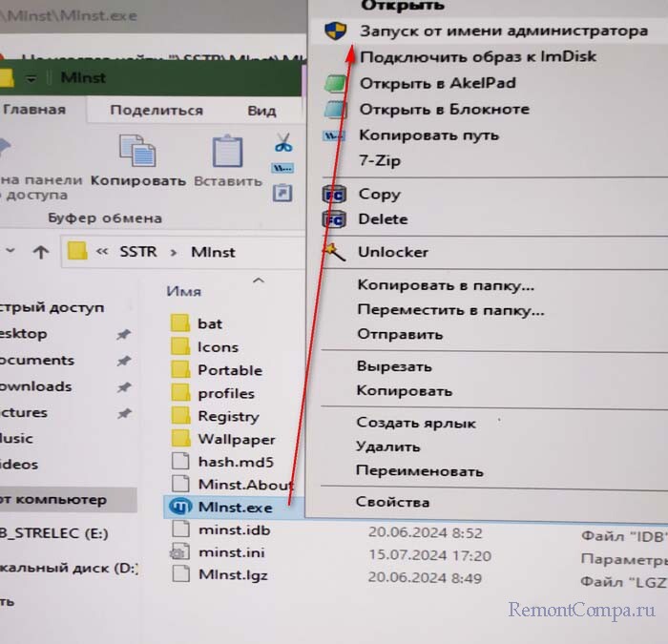This screenshot has height=644, width=668.
Task: Open the Wallpaper folder
Action: 236,439
